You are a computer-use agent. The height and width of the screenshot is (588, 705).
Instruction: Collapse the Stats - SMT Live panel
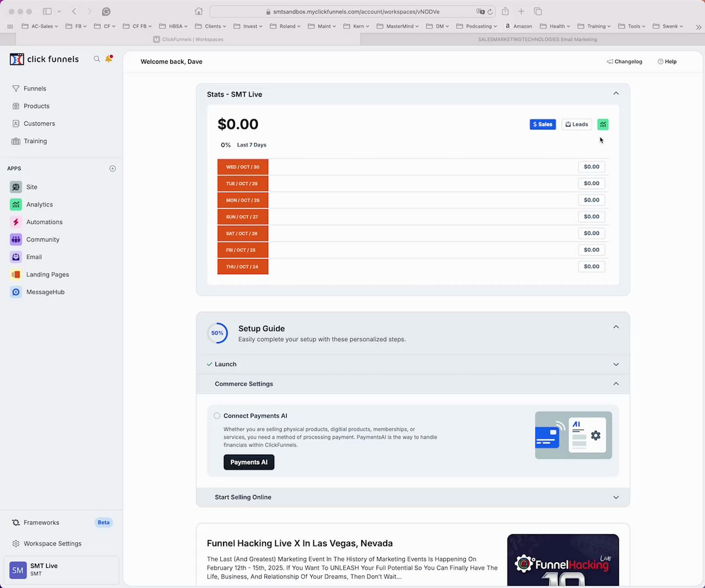(x=616, y=94)
